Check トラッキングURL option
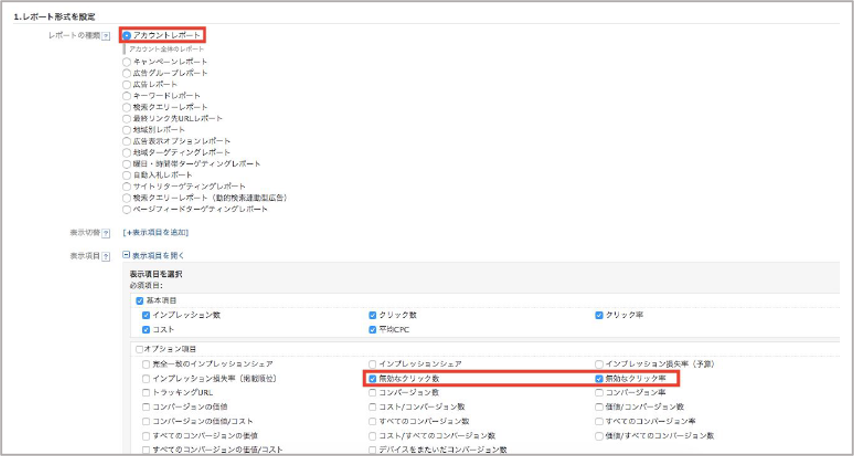The width and height of the screenshot is (854, 456). 147,393
